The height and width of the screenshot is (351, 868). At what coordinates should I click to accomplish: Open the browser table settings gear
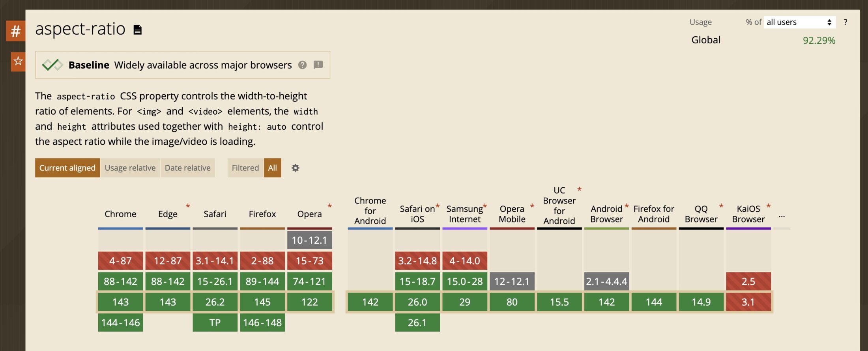[x=295, y=168]
